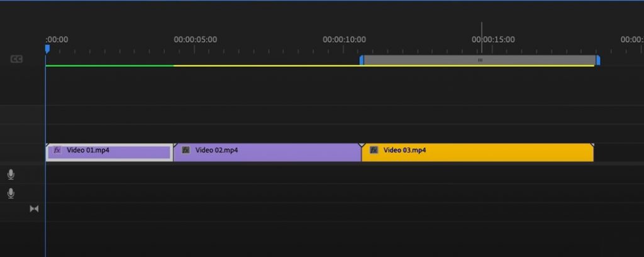
Task: Click the upper microphone voice-over record icon
Action: click(x=11, y=174)
